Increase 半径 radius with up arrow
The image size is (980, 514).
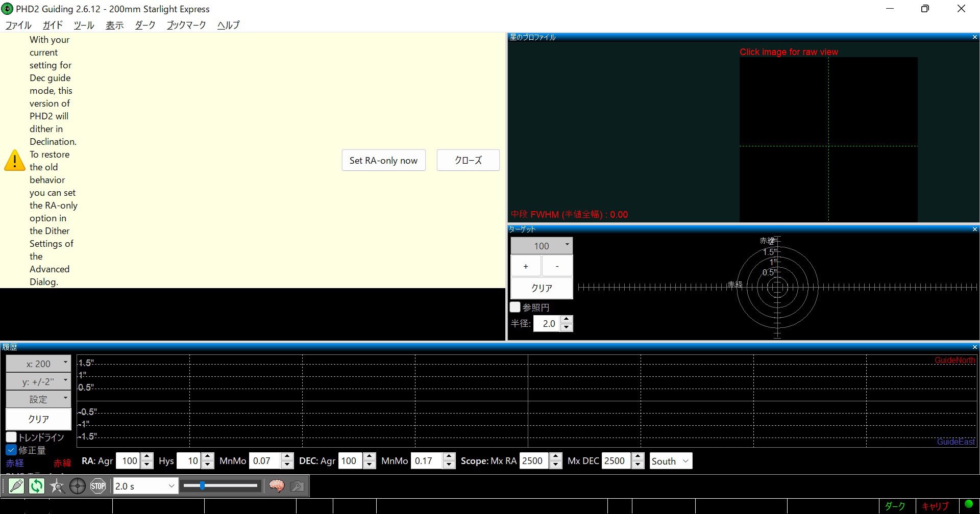click(x=567, y=319)
